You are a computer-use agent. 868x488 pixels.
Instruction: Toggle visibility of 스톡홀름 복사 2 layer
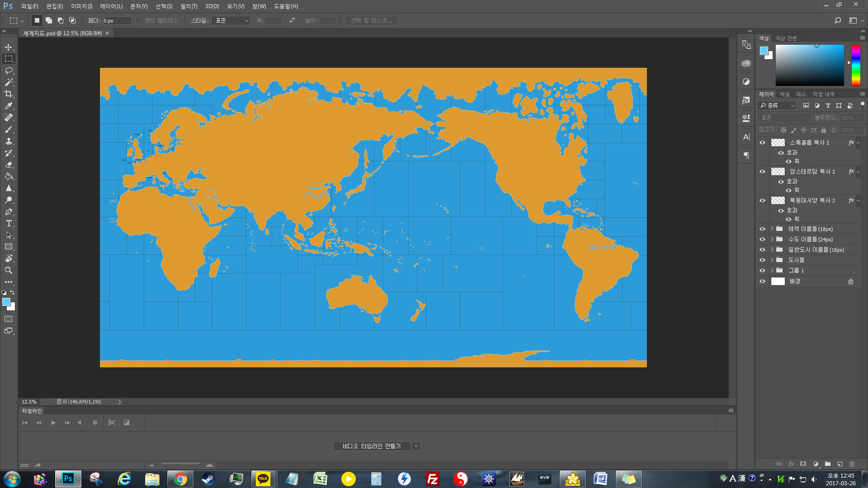pos(762,143)
